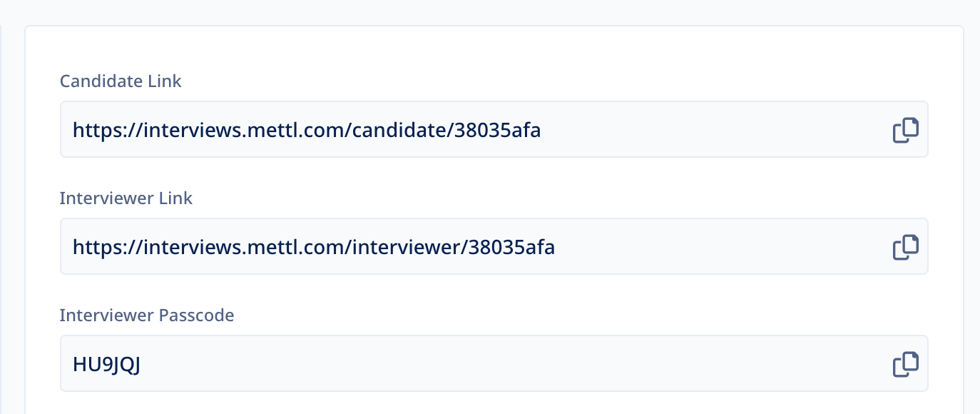Viewport: 980px width, 414px height.
Task: Click the word interviewer in URL path
Action: tap(407, 248)
